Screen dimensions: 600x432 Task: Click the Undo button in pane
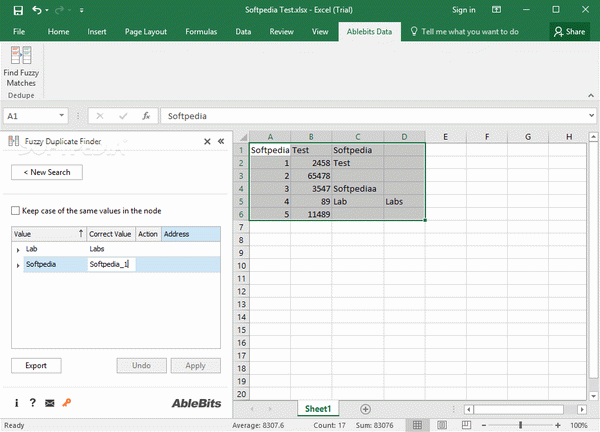pyautogui.click(x=141, y=365)
